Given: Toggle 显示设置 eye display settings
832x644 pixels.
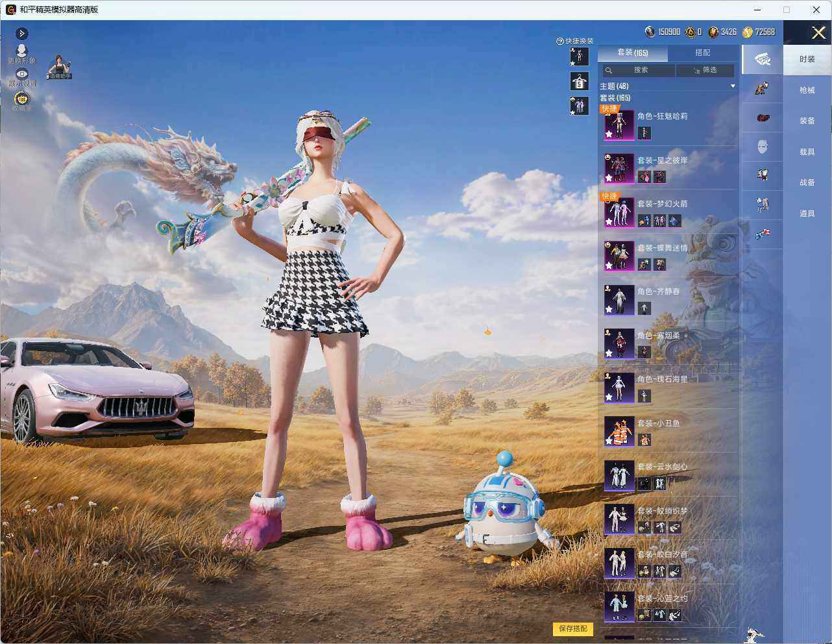Looking at the screenshot, I should point(22,77).
